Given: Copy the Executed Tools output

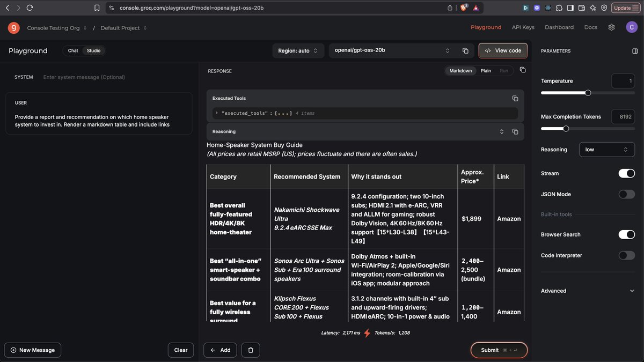Looking at the screenshot, I should pyautogui.click(x=515, y=98).
